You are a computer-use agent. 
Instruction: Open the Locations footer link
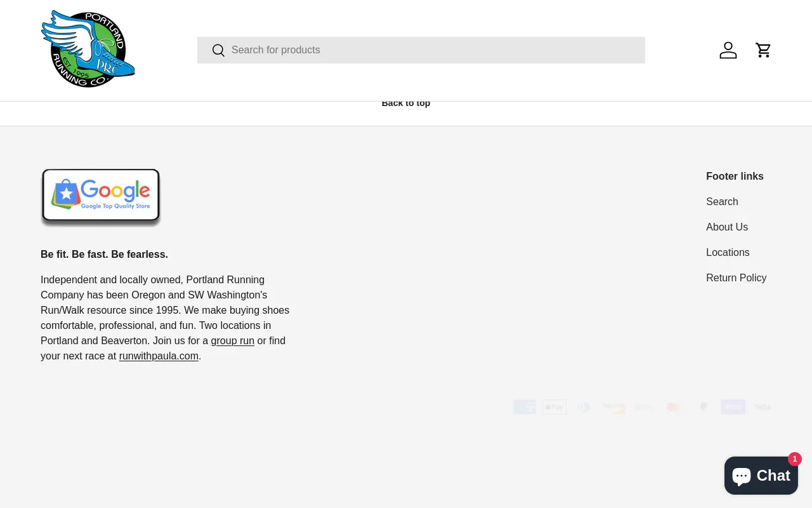pyautogui.click(x=728, y=252)
